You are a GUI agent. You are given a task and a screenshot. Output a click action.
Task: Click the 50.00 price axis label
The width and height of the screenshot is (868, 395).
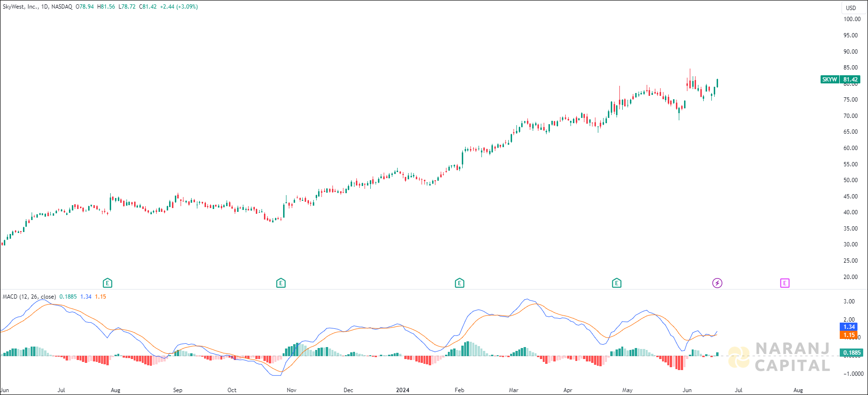pos(851,180)
